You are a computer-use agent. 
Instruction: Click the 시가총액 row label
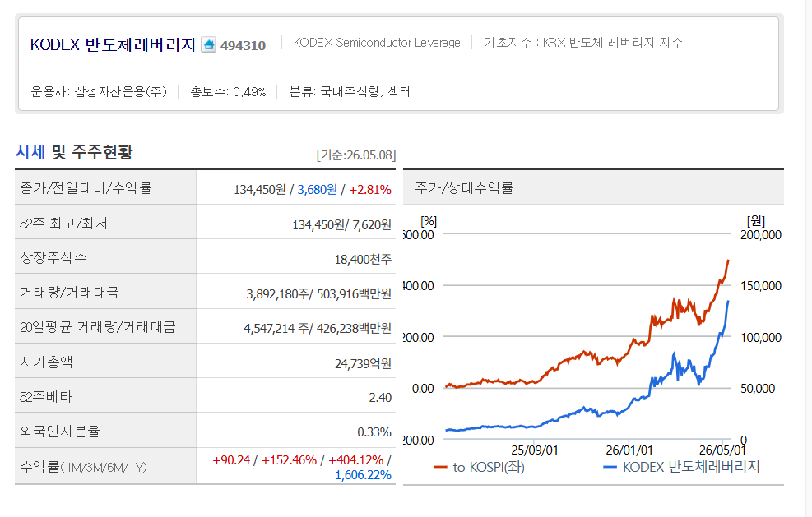pos(46,362)
